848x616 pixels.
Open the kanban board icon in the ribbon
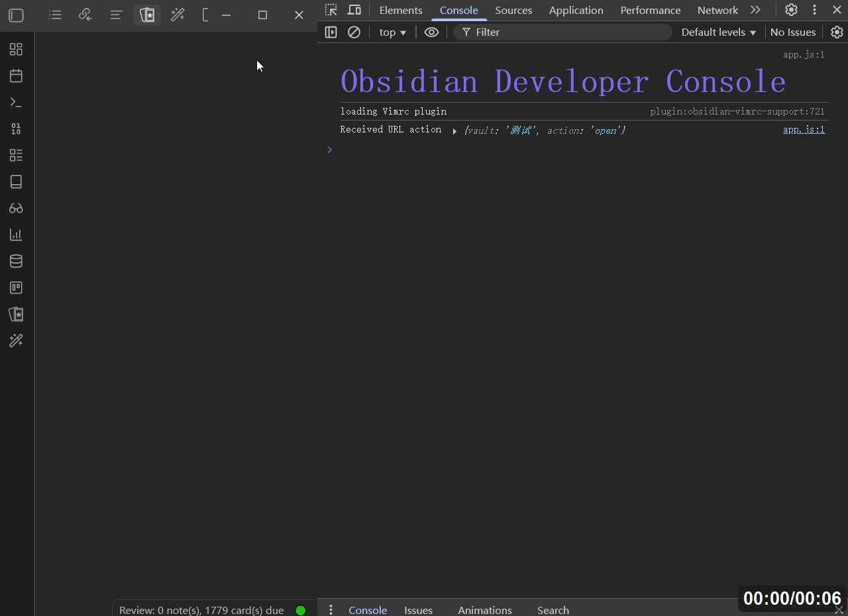16,287
